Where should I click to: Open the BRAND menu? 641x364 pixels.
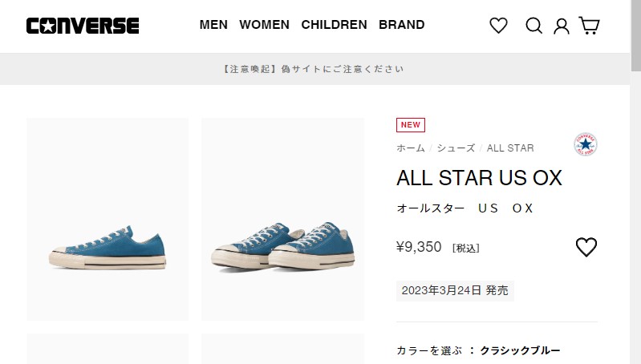(x=401, y=25)
